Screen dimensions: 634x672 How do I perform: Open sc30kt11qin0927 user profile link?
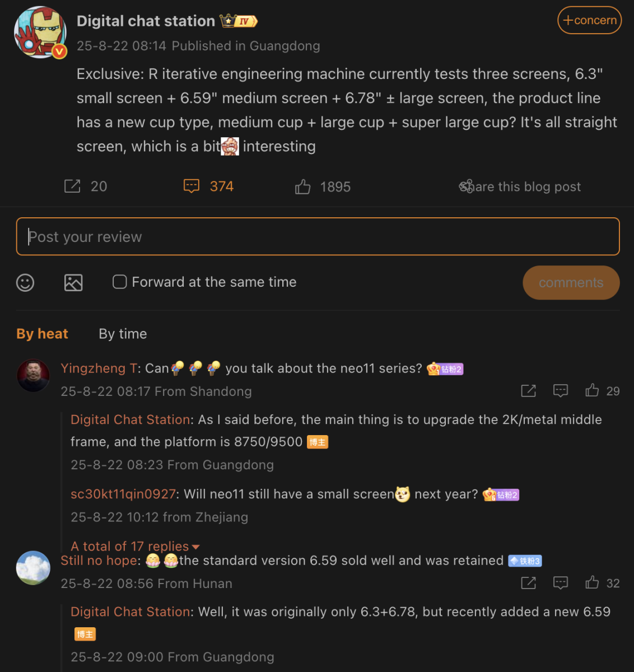tap(123, 494)
